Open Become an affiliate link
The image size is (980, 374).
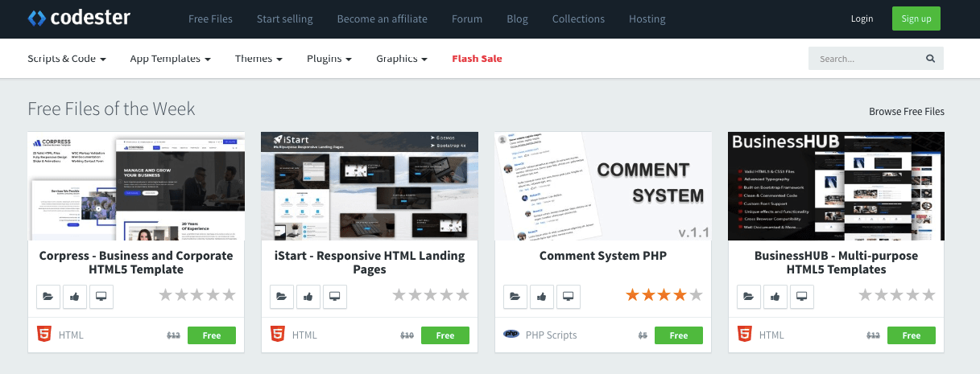382,18
